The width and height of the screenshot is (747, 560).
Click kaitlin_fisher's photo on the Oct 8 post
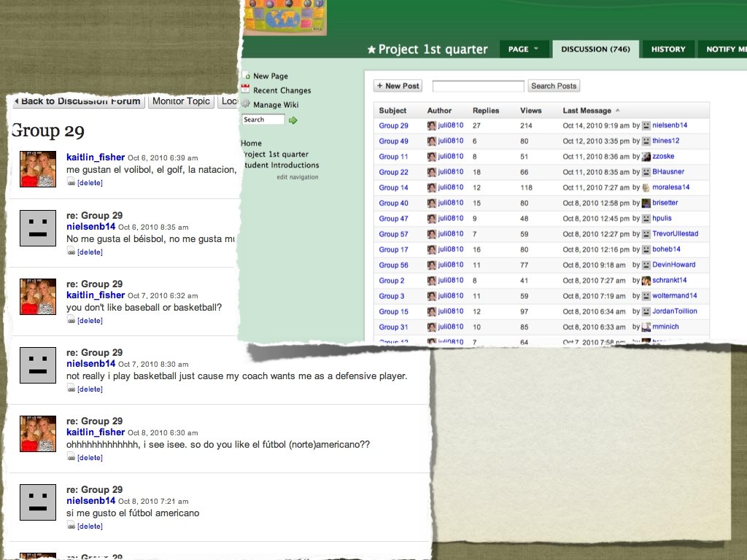(x=38, y=434)
